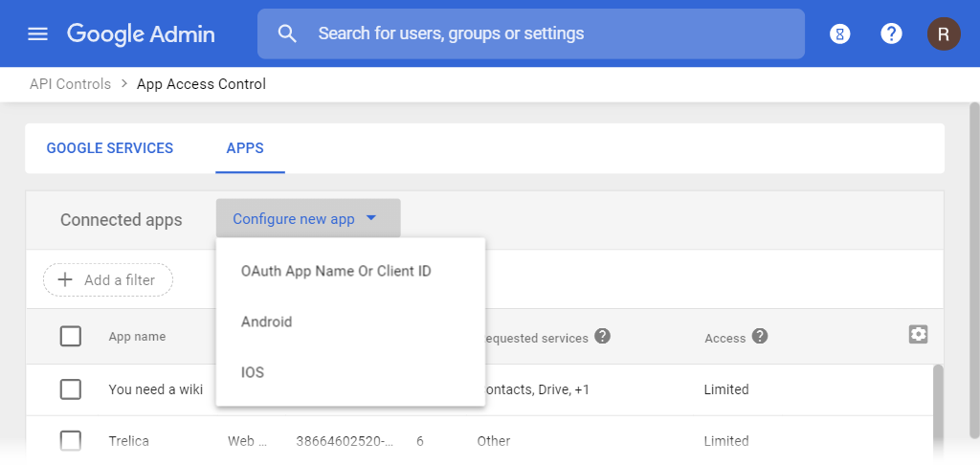This screenshot has width=980, height=466.
Task: Open the hourglass tasks icon
Action: click(x=840, y=34)
